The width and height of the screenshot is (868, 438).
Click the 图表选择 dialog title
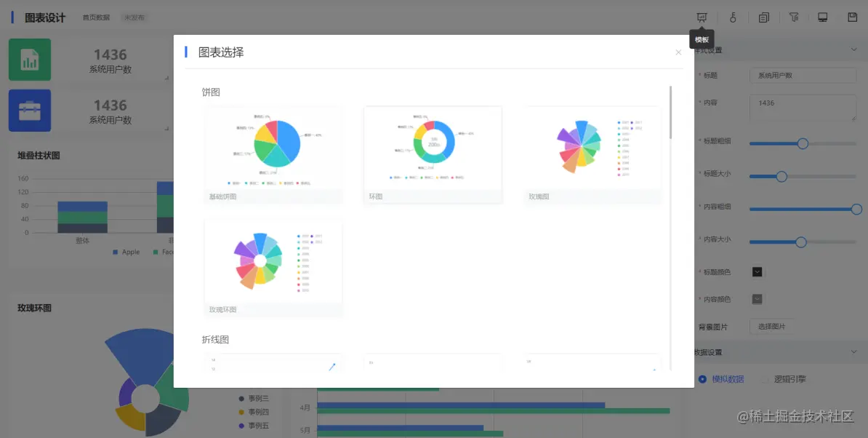pyautogui.click(x=221, y=52)
